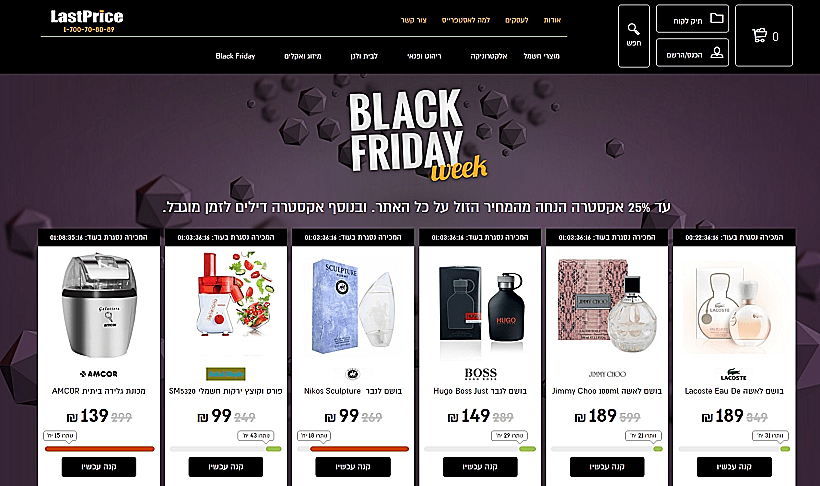
Task: Click buy now under Lacoste perfume
Action: (734, 467)
